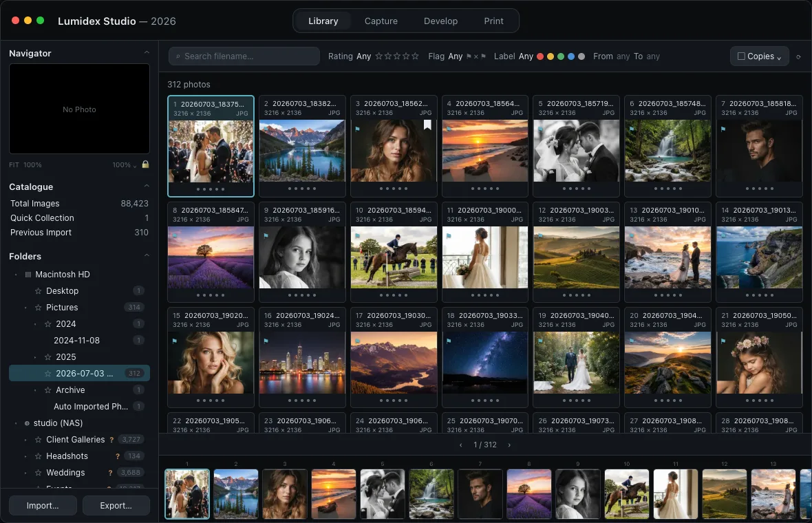Click the flag on photo 21 thumbnail
The image size is (812, 523).
coord(723,341)
